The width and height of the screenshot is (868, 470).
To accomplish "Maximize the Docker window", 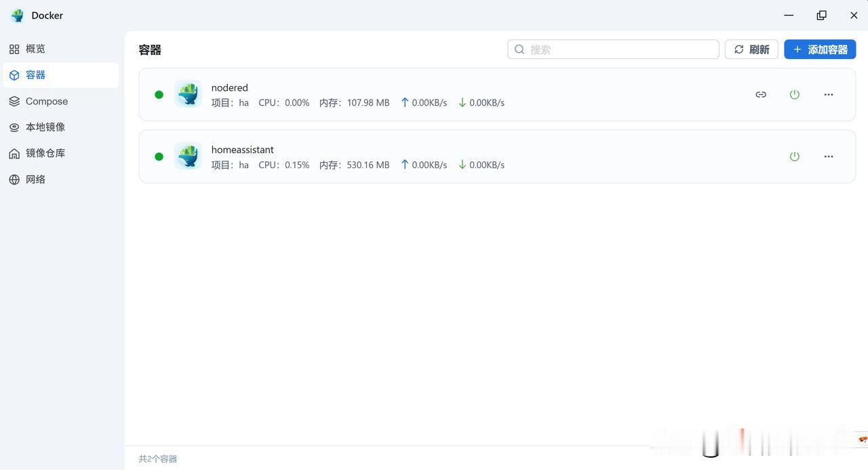I will pos(821,15).
